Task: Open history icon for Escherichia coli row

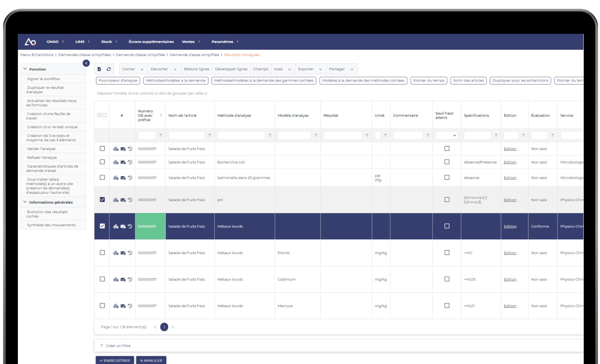Action: click(x=130, y=162)
